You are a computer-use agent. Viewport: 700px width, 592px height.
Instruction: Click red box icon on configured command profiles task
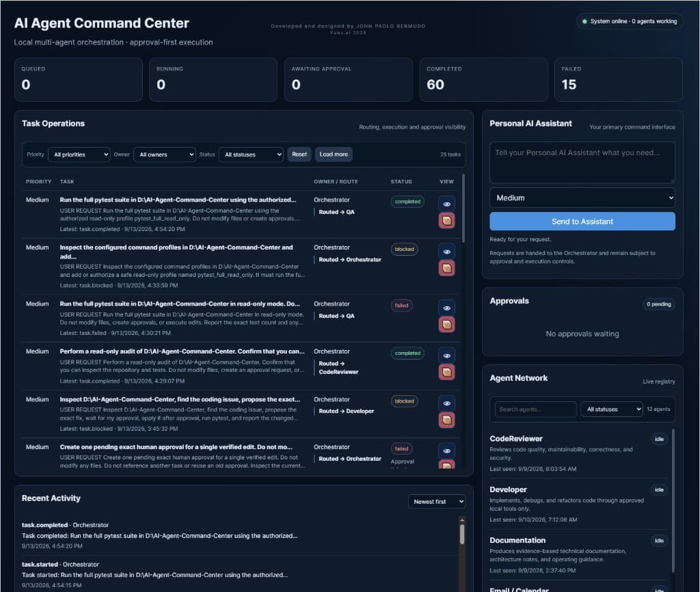[446, 269]
